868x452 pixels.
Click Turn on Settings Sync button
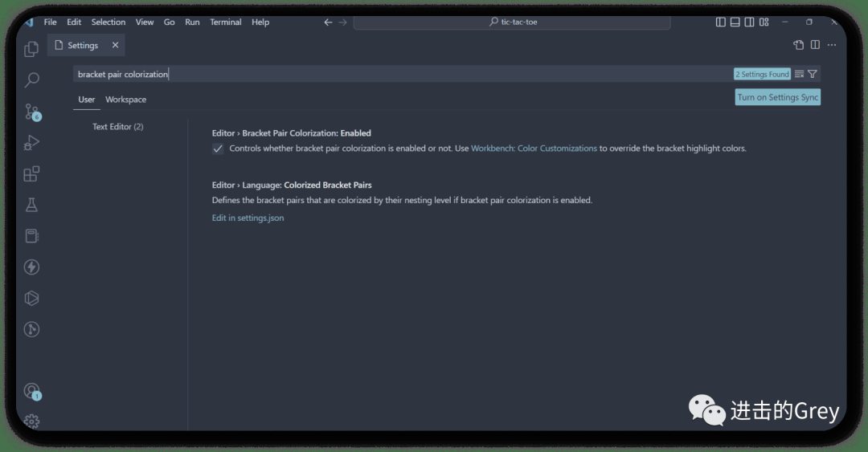coord(778,97)
